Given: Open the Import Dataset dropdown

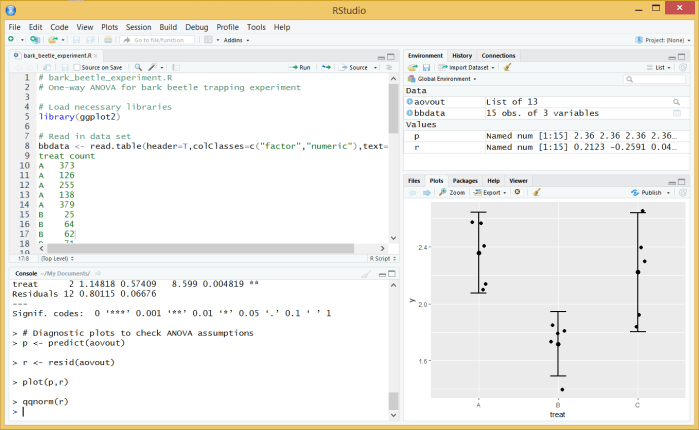Looking at the screenshot, I should click(467, 67).
